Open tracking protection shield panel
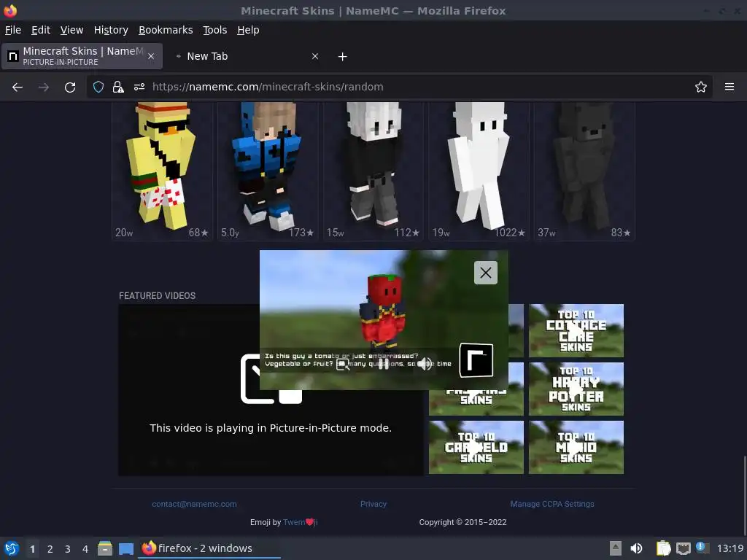 pyautogui.click(x=98, y=87)
